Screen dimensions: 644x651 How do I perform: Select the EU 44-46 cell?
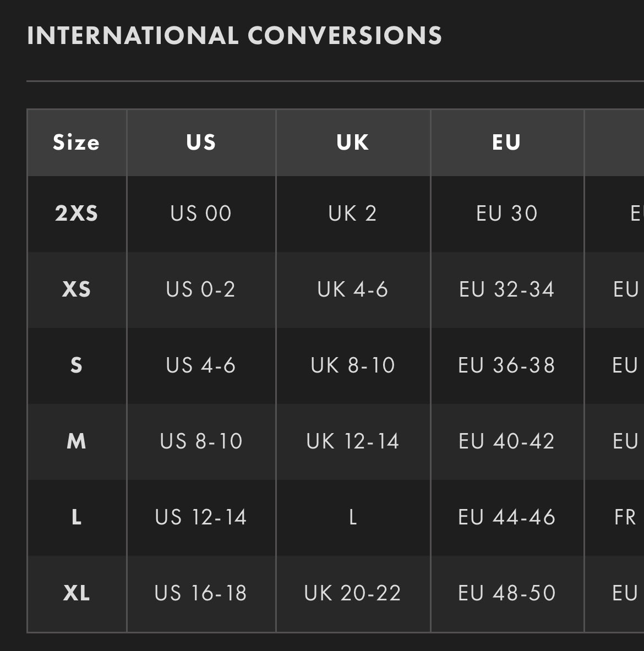(x=506, y=517)
